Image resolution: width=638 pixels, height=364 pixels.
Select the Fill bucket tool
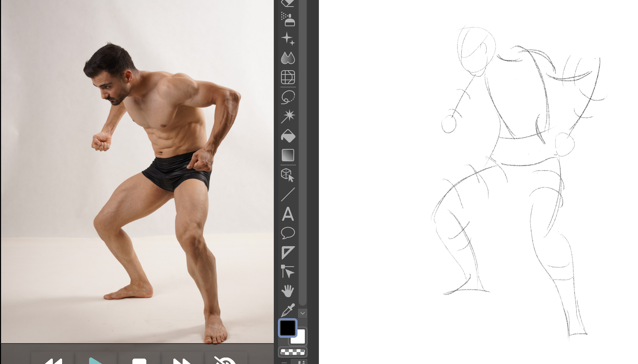pyautogui.click(x=288, y=136)
